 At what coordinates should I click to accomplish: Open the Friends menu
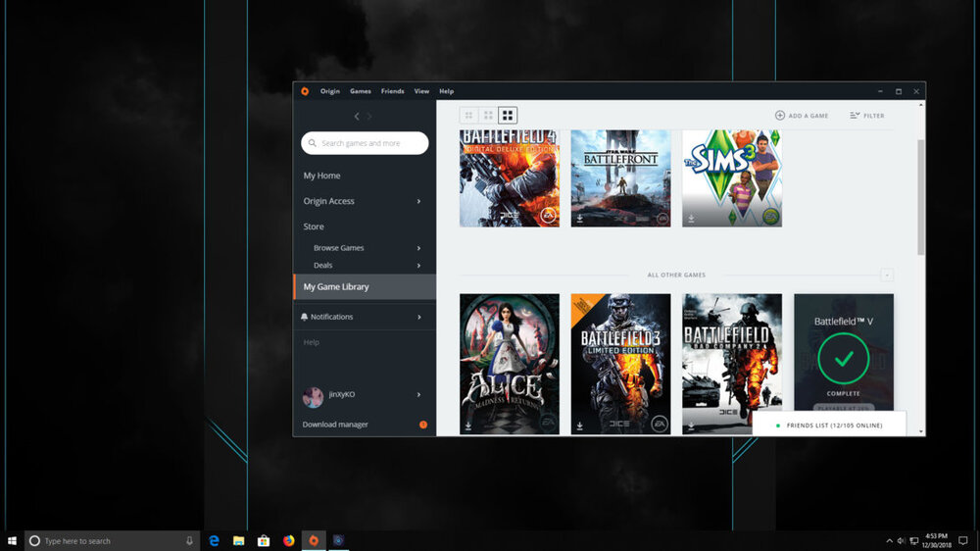pyautogui.click(x=392, y=91)
